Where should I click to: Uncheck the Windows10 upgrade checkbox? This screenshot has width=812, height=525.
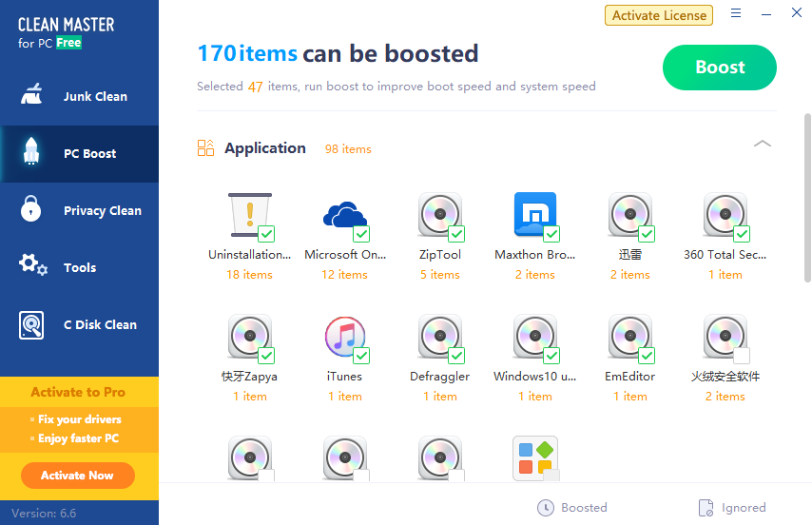coord(551,356)
